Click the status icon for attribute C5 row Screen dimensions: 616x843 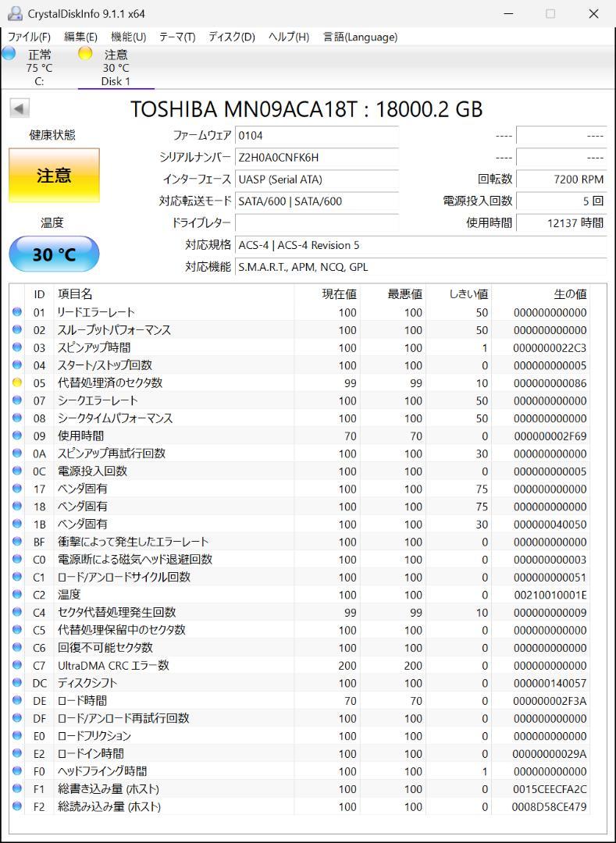(17, 630)
